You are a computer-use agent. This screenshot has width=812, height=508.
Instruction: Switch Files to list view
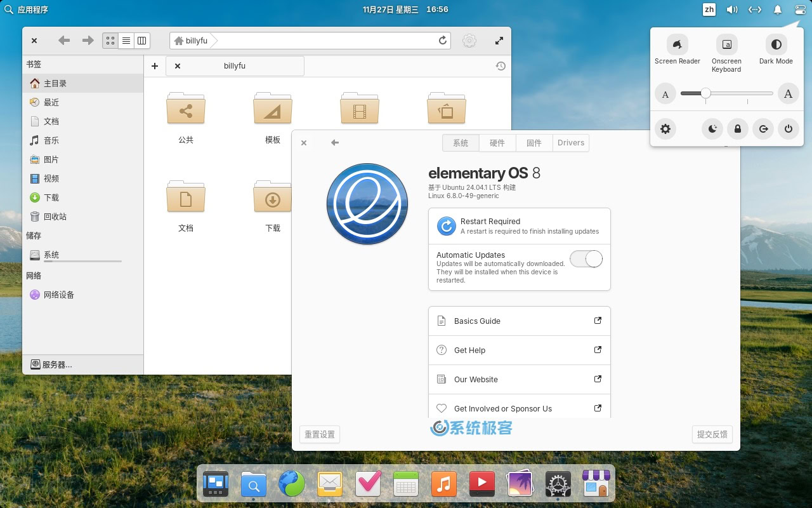click(126, 41)
